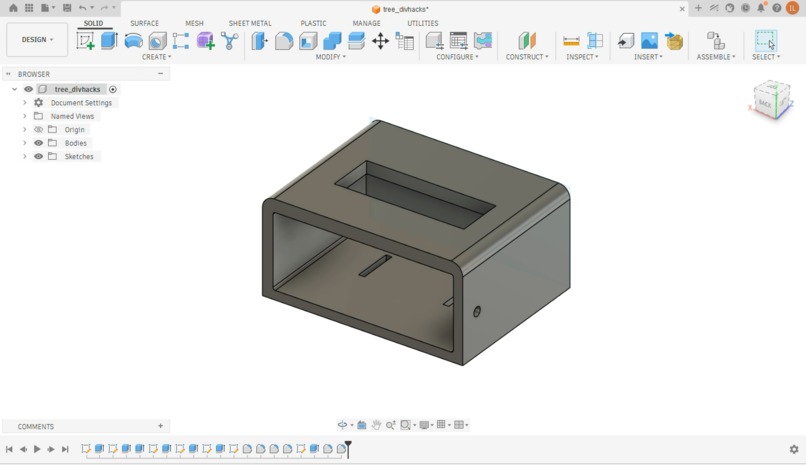Image resolution: width=806 pixels, height=465 pixels.
Task: Open the DESIGN workspace dropdown
Action: point(37,40)
